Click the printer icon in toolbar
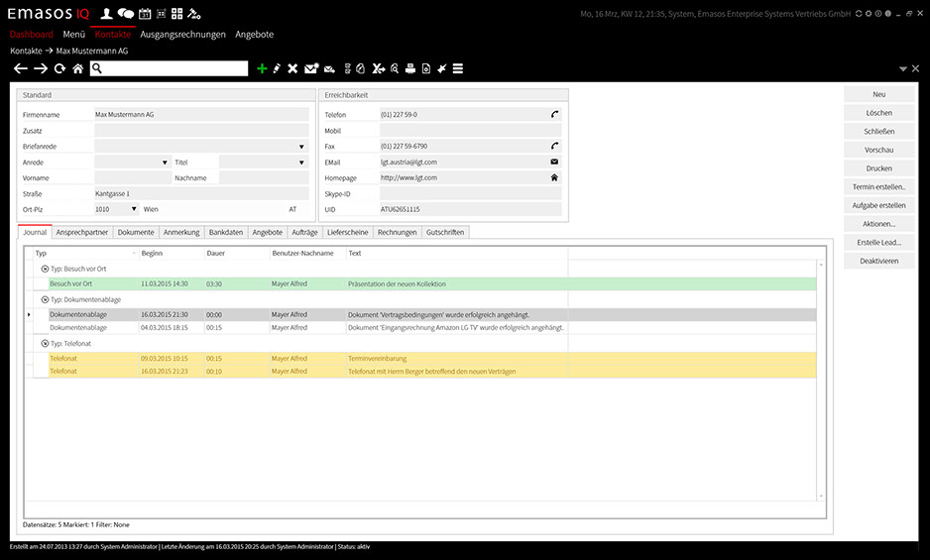The image size is (930, 560). click(x=409, y=68)
